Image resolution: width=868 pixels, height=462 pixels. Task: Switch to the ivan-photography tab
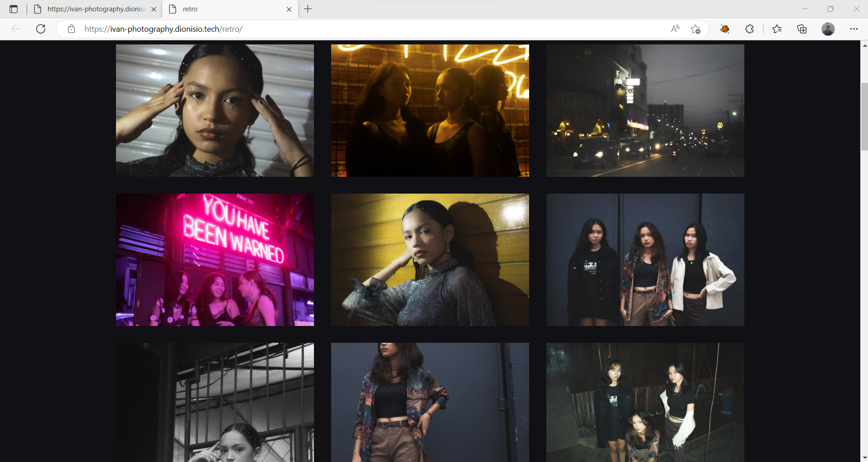pyautogui.click(x=96, y=9)
